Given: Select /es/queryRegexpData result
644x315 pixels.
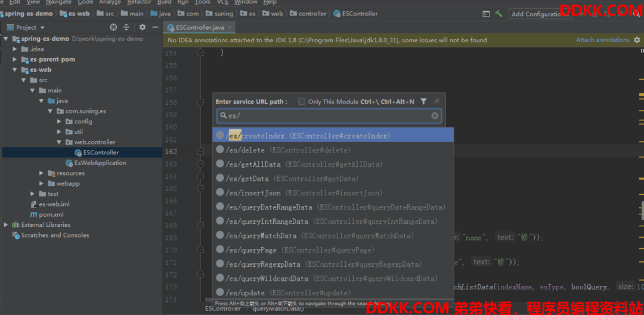Looking at the screenshot, I should tap(333, 264).
